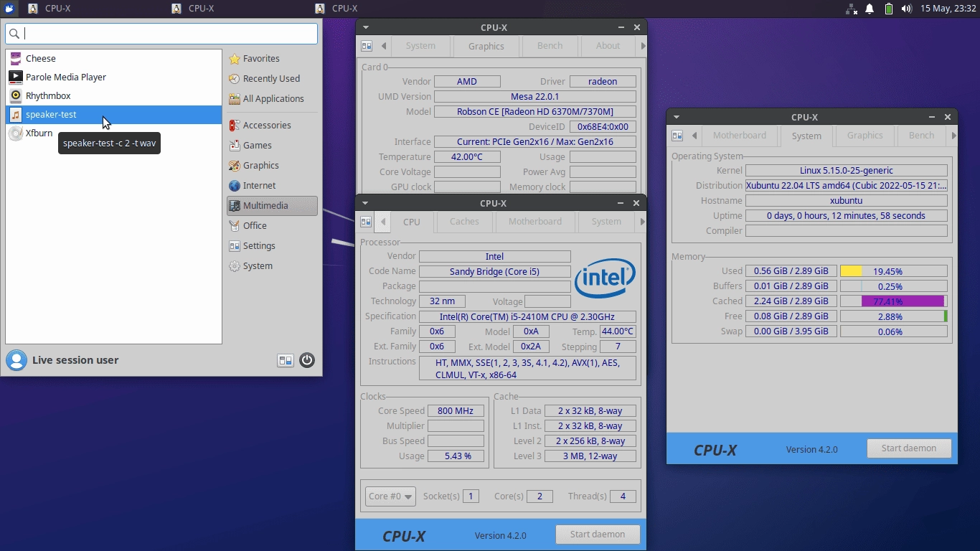Image resolution: width=980 pixels, height=551 pixels.
Task: Select Recently Used category icon
Action: [234, 79]
